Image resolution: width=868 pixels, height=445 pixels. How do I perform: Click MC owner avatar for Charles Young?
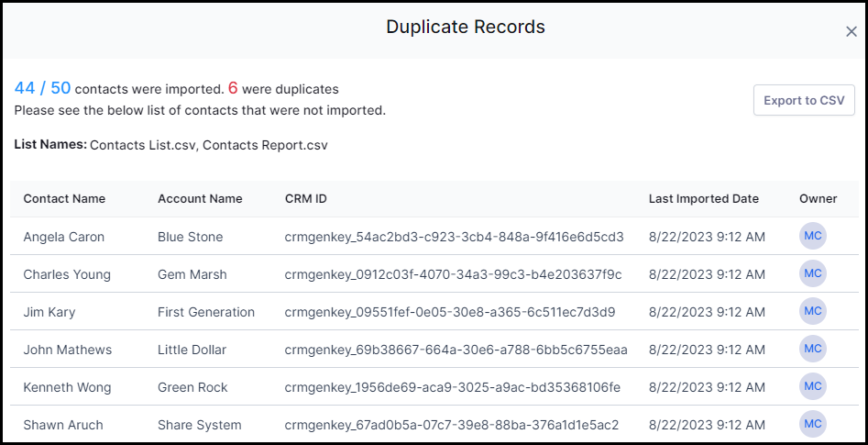click(x=813, y=273)
